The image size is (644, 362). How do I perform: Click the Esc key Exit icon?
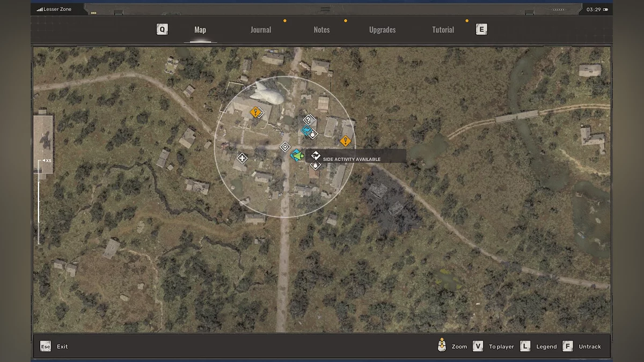click(x=46, y=346)
